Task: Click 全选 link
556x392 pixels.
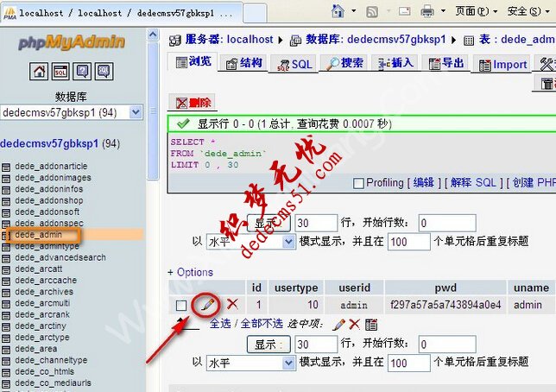Action: tap(220, 324)
